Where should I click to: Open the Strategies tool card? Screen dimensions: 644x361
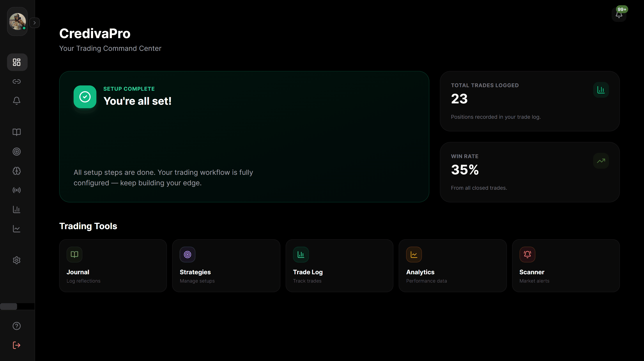[226, 266]
